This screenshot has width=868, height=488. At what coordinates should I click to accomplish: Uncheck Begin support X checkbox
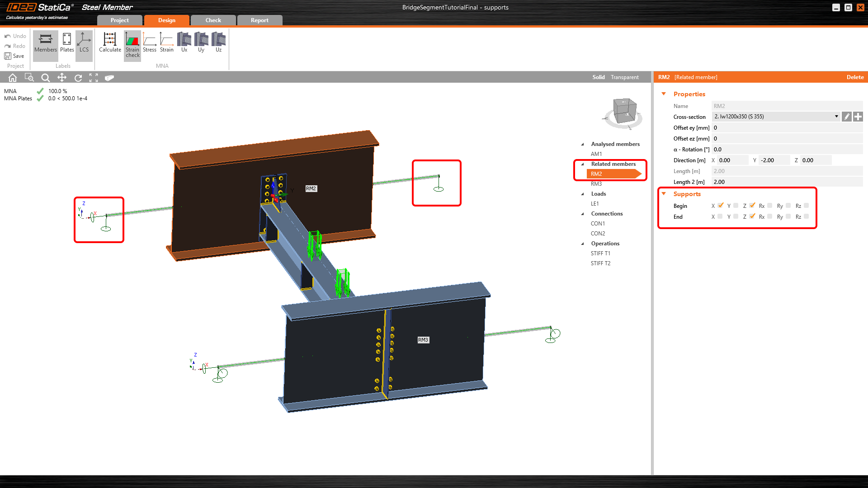721,206
